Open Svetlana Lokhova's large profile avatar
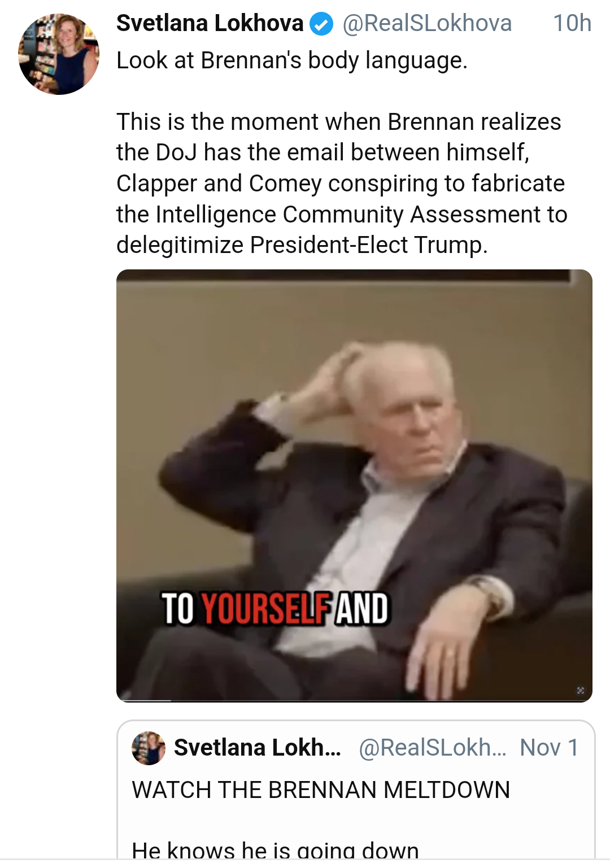This screenshot has height=868, width=610. [59, 54]
